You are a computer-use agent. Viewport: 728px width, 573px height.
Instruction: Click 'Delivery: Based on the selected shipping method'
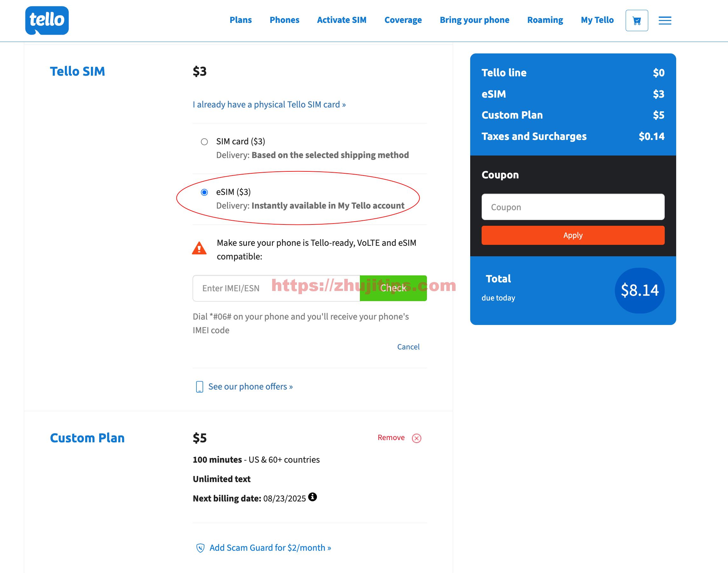pyautogui.click(x=312, y=155)
